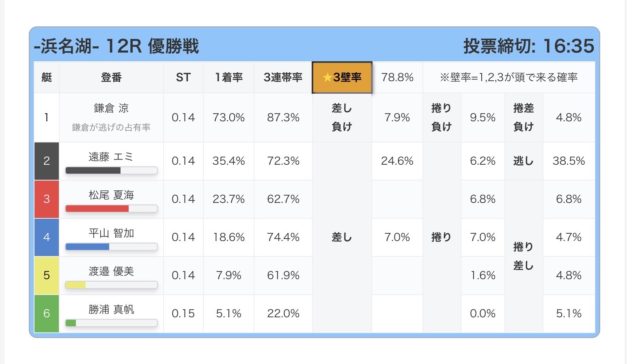Click 松尾 夏海 red progress bar
Image resolution: width=627 pixels, height=364 pixels.
point(111,209)
